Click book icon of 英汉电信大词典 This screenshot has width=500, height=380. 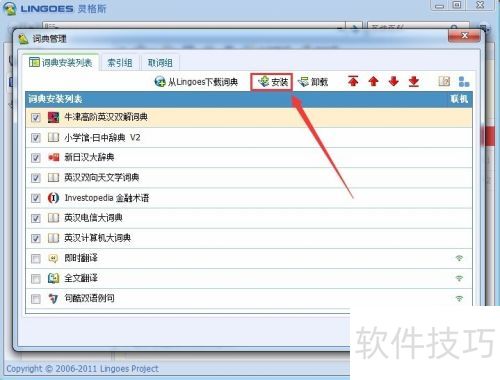53,218
